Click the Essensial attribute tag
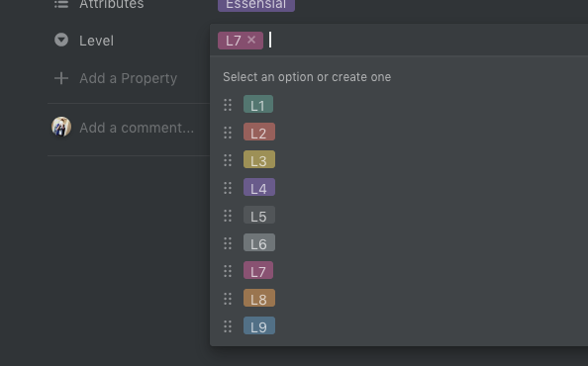 (256, 5)
